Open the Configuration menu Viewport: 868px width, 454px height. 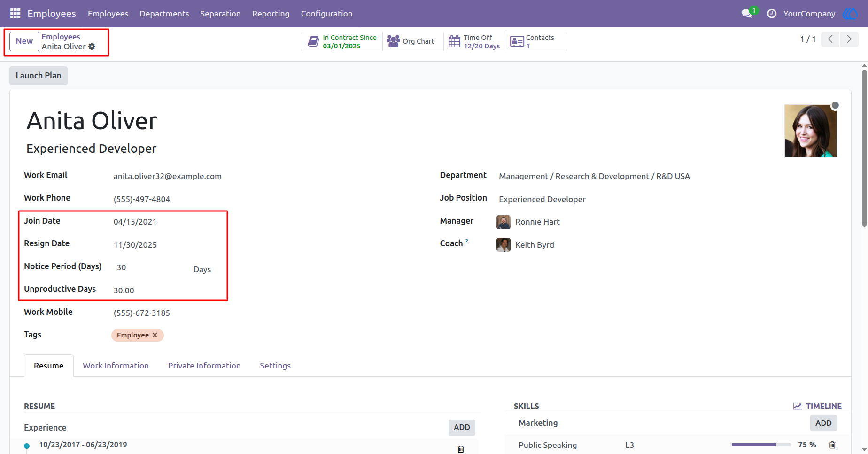pyautogui.click(x=327, y=14)
